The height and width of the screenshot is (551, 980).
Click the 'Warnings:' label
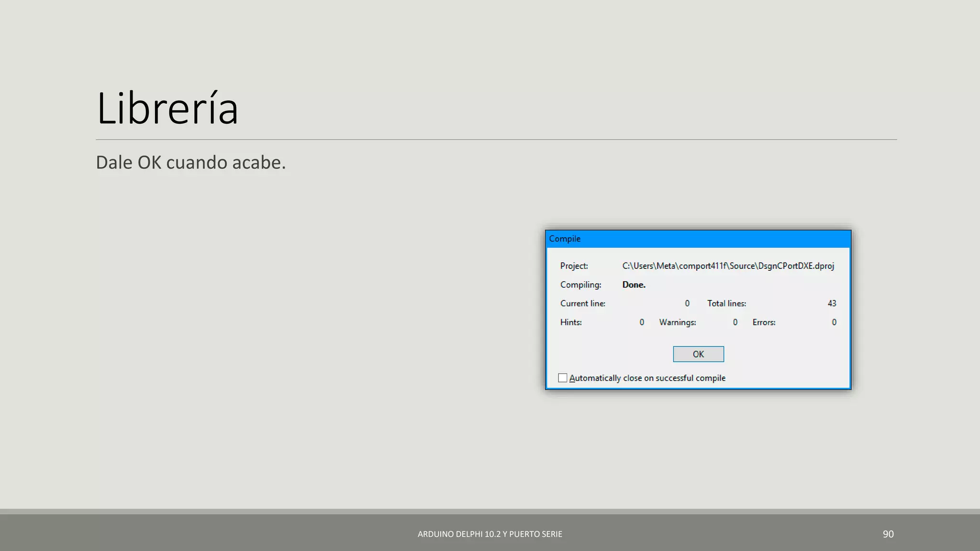[677, 322]
